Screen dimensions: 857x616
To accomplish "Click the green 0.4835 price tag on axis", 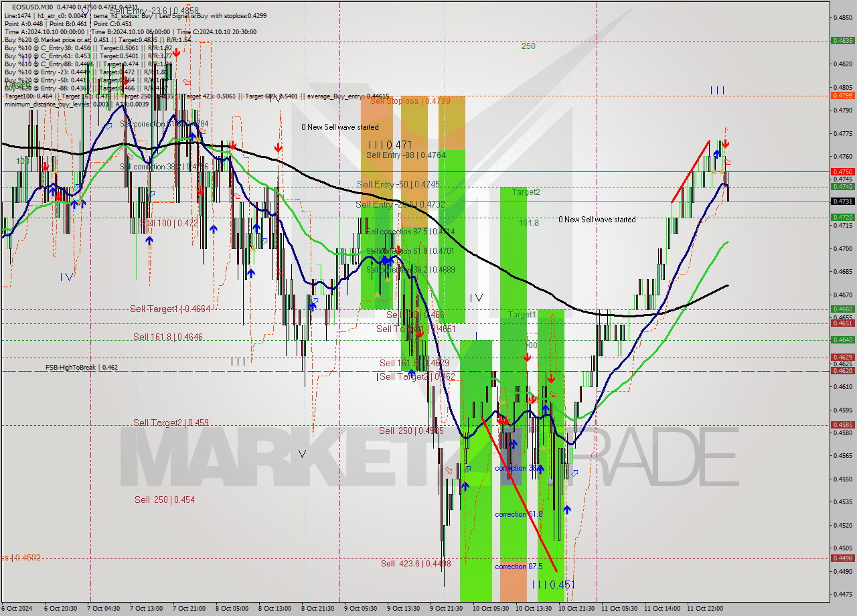I will [842, 40].
